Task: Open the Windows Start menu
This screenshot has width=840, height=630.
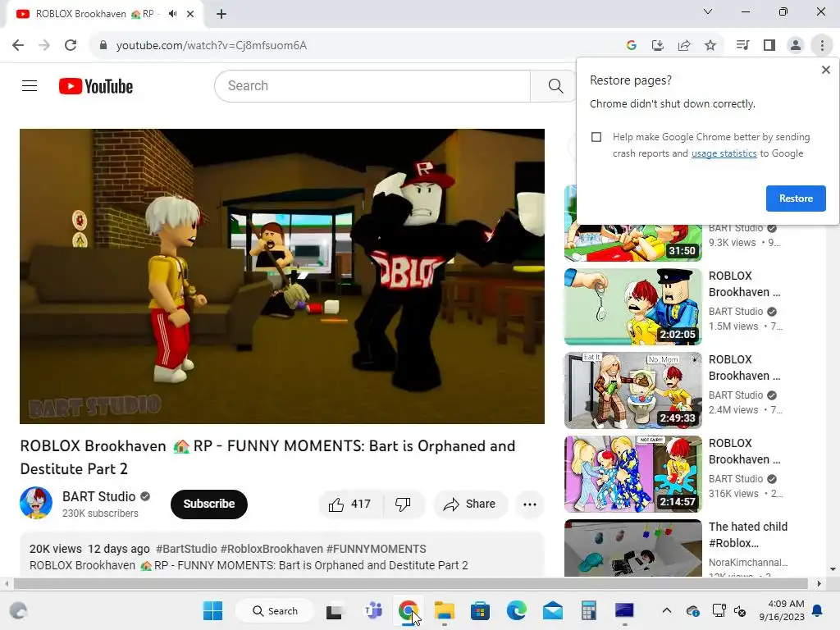Action: click(212, 610)
